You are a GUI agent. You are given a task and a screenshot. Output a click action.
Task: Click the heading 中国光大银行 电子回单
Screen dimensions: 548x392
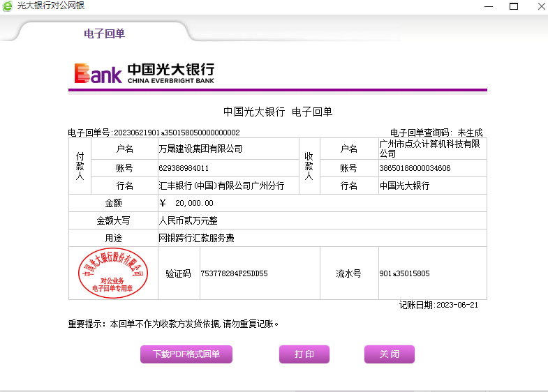point(278,112)
